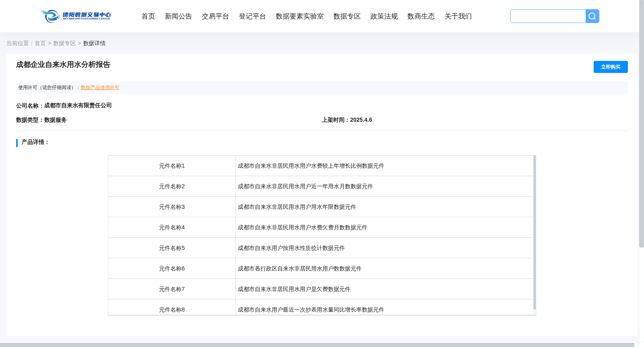Screen dimensions: 644x347
Task: Click the 用水年限数据元件 cell
Action: [x=385, y=207]
